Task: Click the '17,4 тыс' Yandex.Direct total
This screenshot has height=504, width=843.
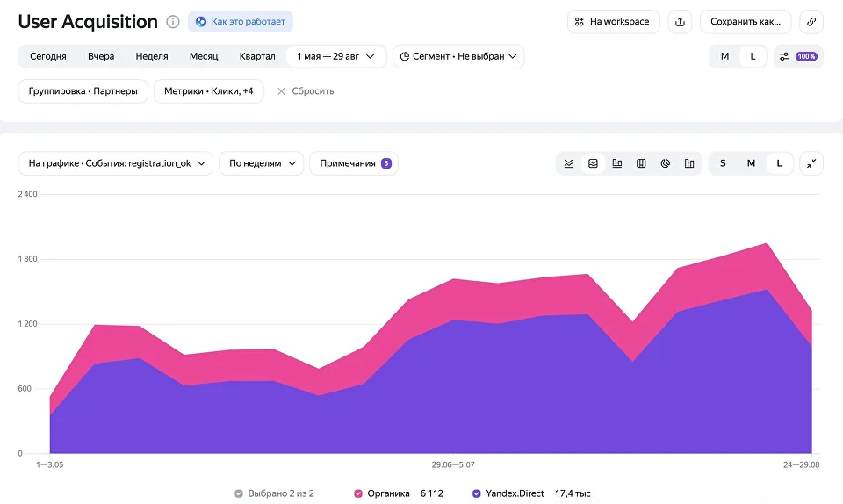Action: pyautogui.click(x=573, y=493)
